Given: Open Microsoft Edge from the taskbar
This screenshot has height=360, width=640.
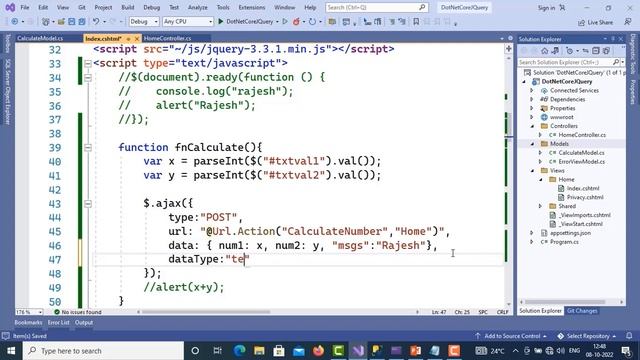Looking at the screenshot, I should (240, 351).
